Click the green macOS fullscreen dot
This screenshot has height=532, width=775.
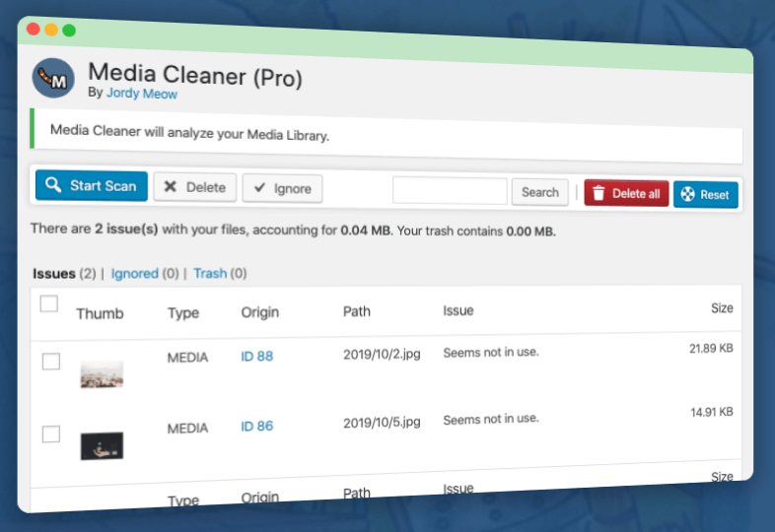pyautogui.click(x=69, y=30)
